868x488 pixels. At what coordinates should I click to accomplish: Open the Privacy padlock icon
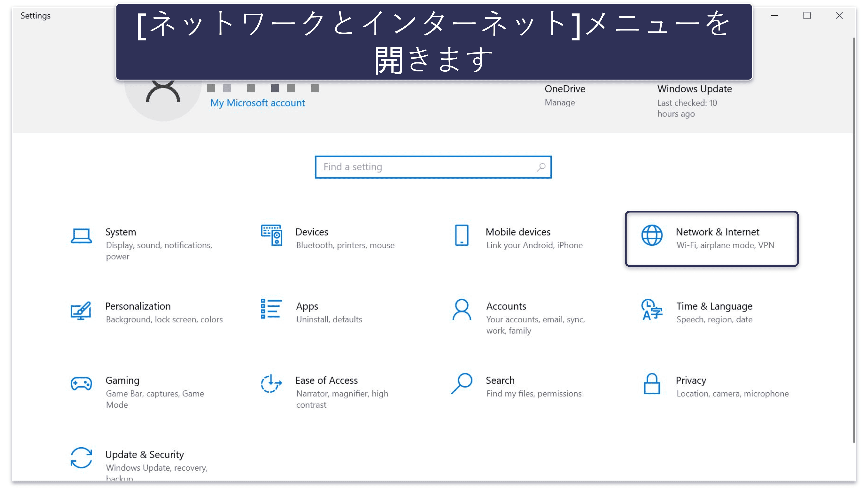[x=652, y=384]
